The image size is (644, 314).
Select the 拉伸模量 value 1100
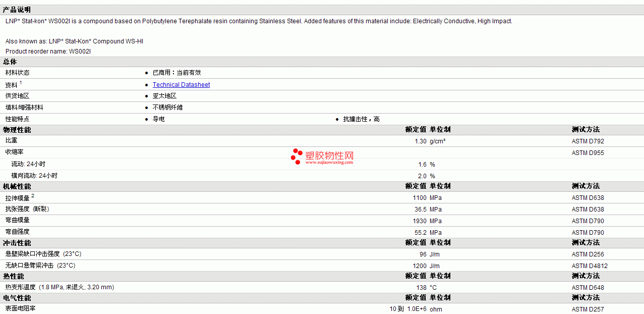[x=420, y=198]
